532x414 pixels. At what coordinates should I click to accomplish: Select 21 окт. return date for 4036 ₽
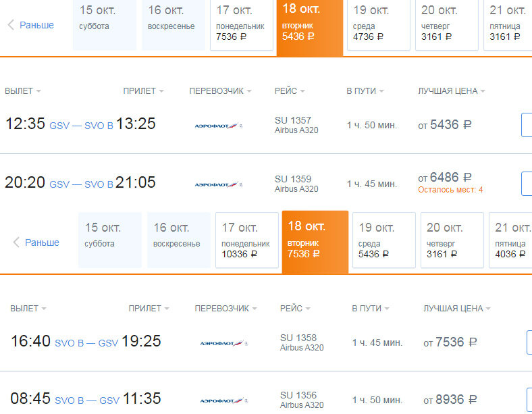510,240
